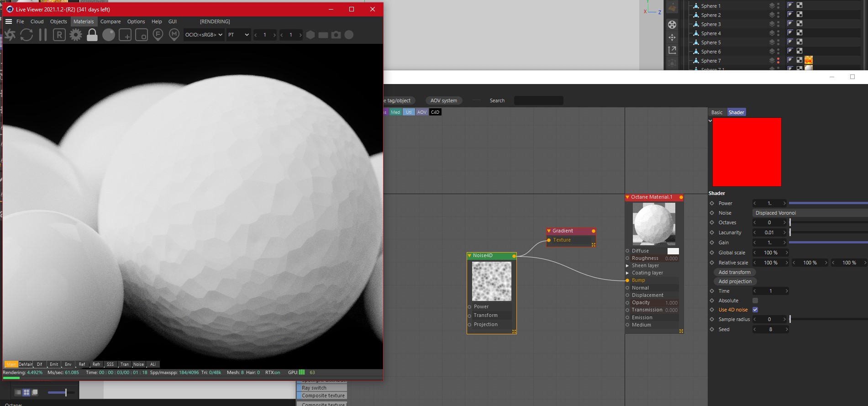Click the Octaves slider track

[x=827, y=222]
